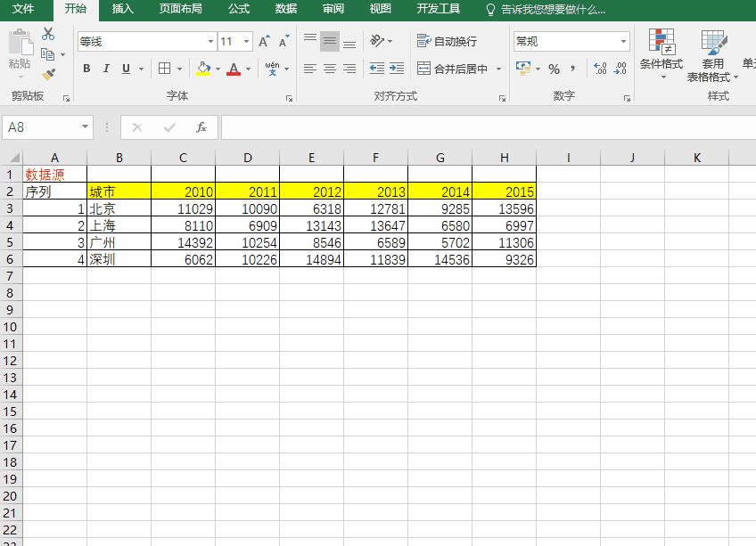Click the Insert Function fx button
The height and width of the screenshot is (546, 756).
[202, 126]
